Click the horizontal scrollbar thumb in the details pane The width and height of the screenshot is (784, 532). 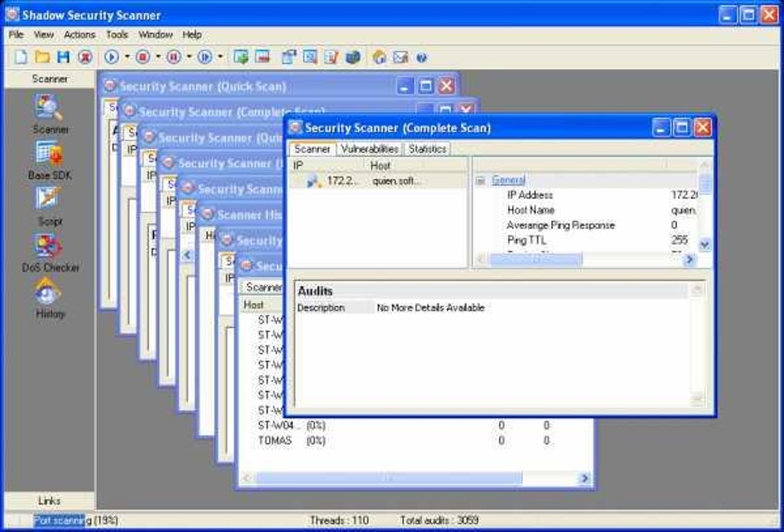536,259
